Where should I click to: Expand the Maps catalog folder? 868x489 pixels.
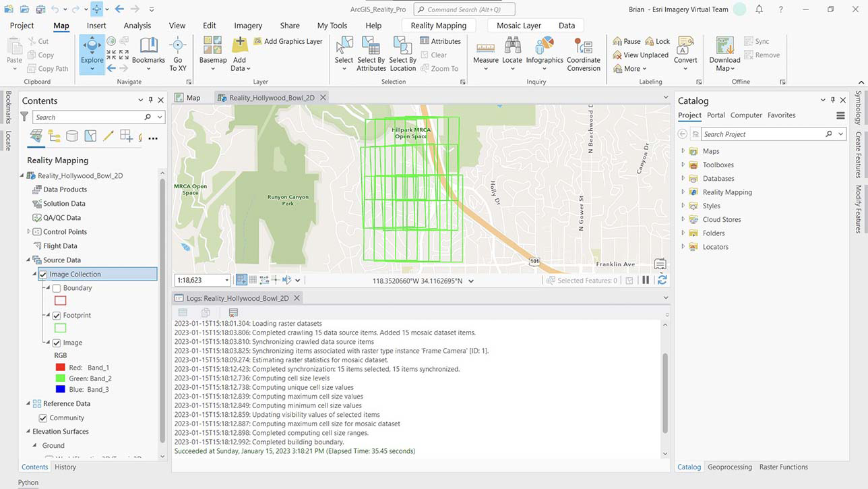(x=683, y=151)
